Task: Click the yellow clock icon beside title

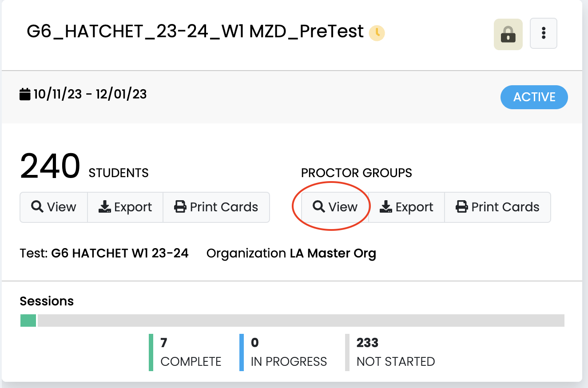Action: (377, 32)
